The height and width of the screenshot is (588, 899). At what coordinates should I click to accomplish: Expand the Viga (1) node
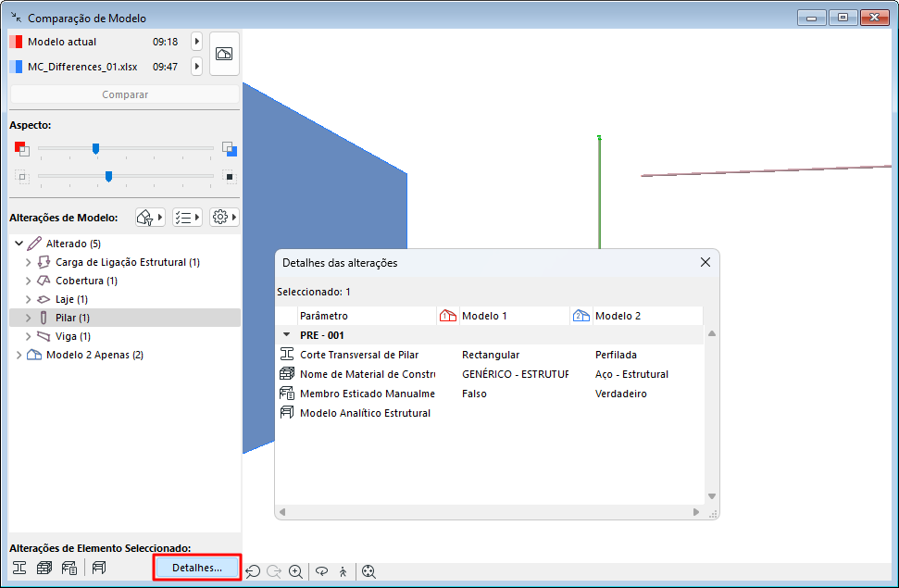tap(28, 336)
